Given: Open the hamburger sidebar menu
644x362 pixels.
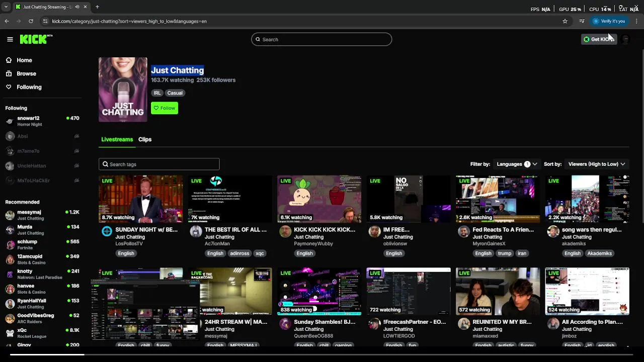Looking at the screenshot, I should (10, 39).
